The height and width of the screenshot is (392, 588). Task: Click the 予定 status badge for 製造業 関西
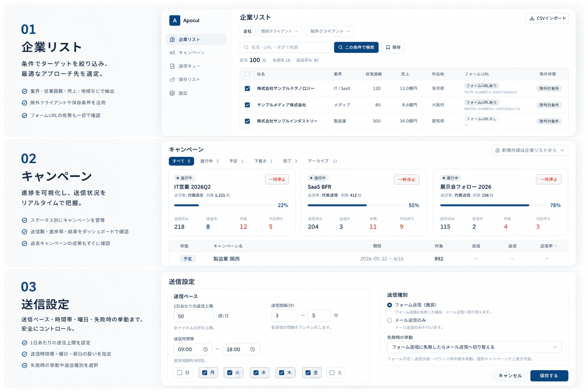tap(188, 259)
